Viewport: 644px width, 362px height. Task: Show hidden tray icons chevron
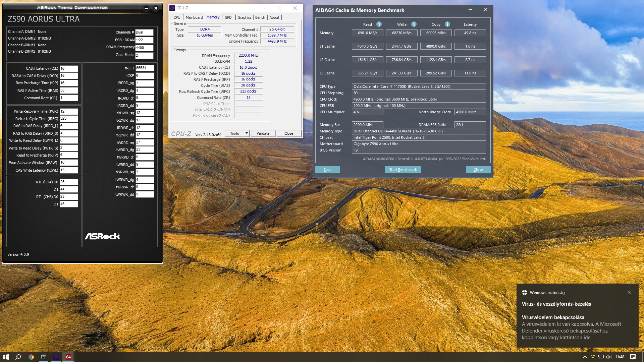point(585,357)
